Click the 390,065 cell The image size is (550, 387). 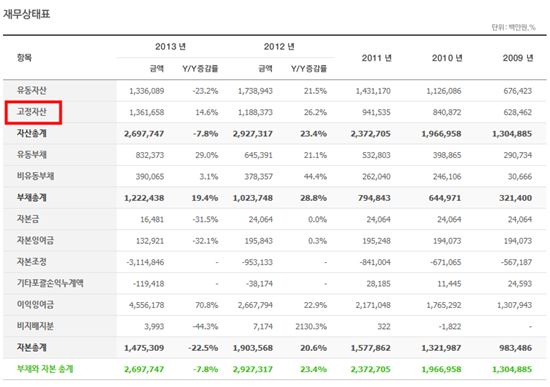tap(150, 177)
